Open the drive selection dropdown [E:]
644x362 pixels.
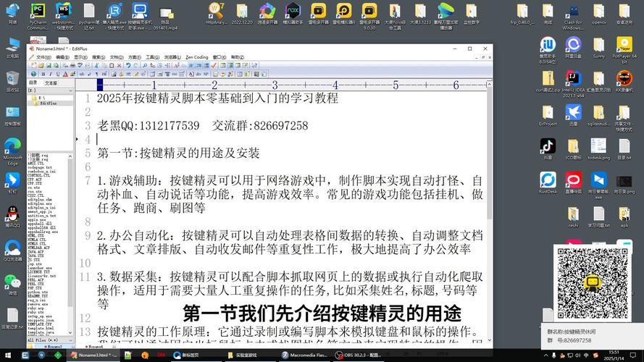click(50, 90)
